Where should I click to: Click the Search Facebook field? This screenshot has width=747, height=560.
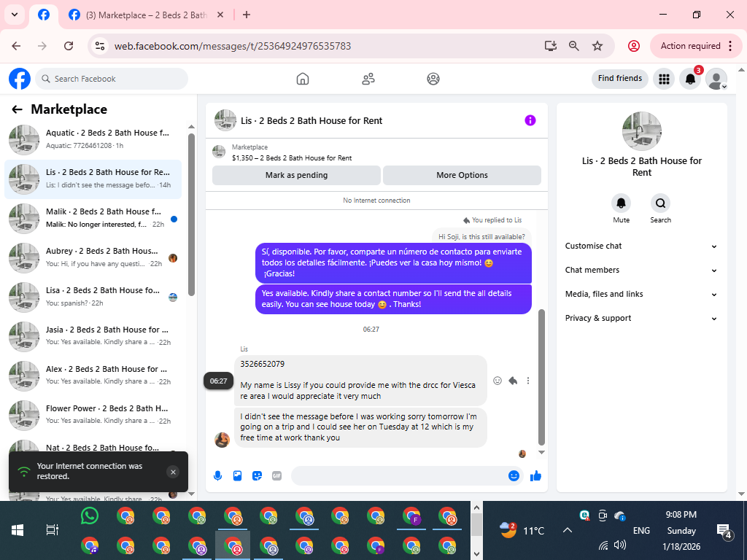click(112, 79)
